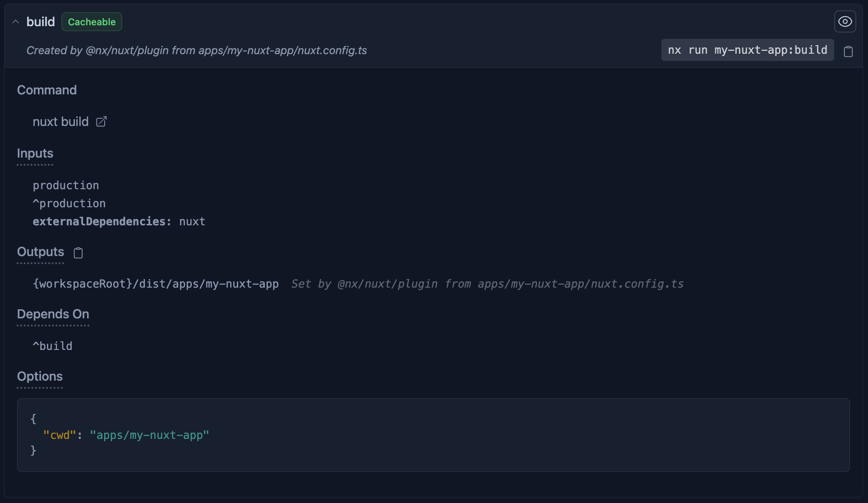Screen dimensions: 868x503
Task: Select the ^production input
Action: coord(69,203)
